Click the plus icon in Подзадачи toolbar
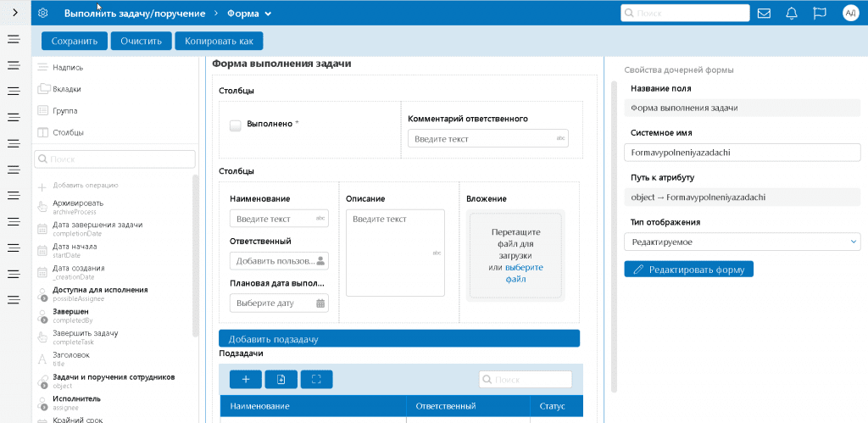Image resolution: width=868 pixels, height=423 pixels. [246, 379]
